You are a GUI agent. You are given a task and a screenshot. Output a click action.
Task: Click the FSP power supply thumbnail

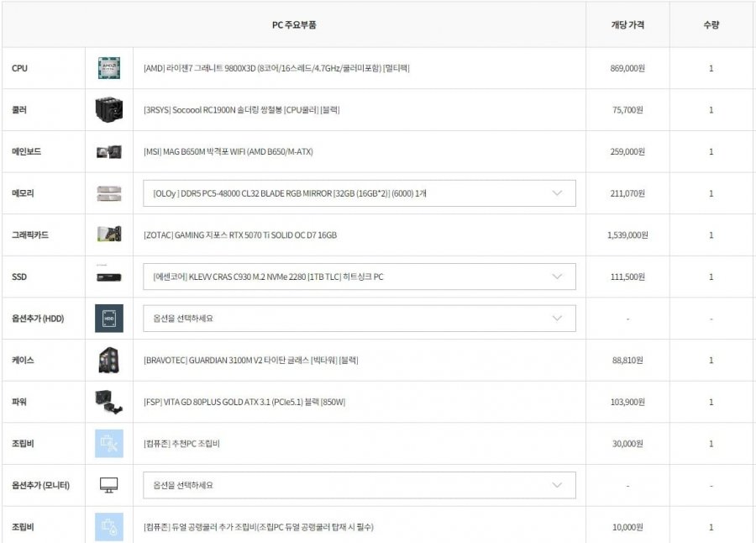(109, 402)
